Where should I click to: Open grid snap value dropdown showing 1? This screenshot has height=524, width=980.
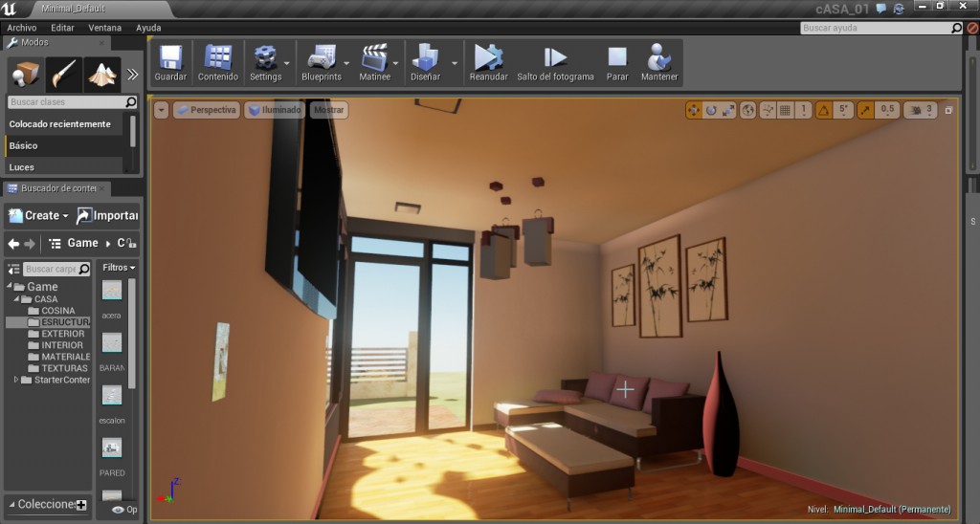tap(804, 111)
